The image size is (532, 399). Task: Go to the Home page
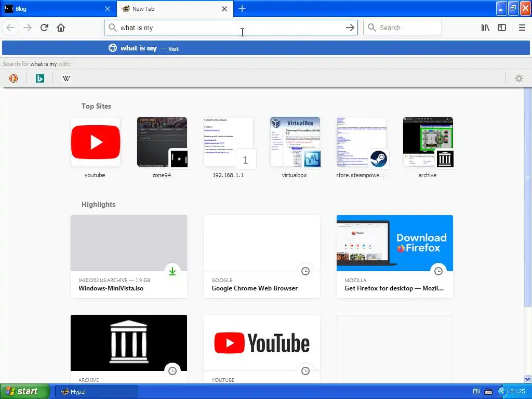click(61, 28)
